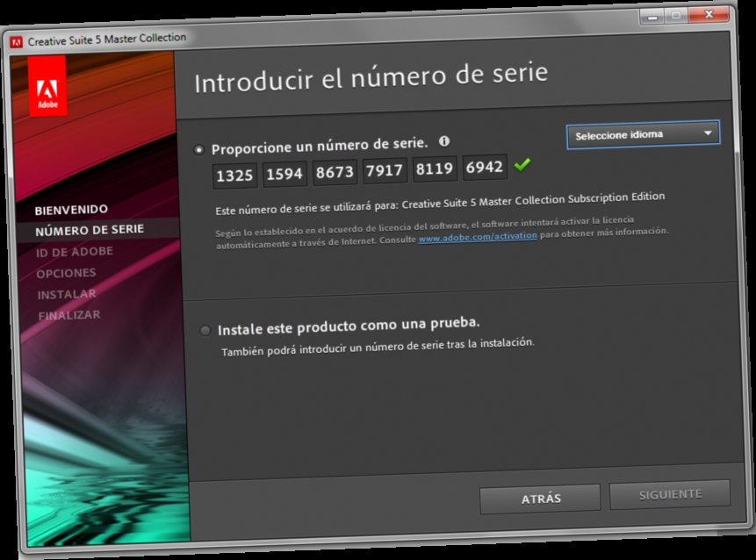
Task: Click the serial field containing 1594
Action: (285, 174)
